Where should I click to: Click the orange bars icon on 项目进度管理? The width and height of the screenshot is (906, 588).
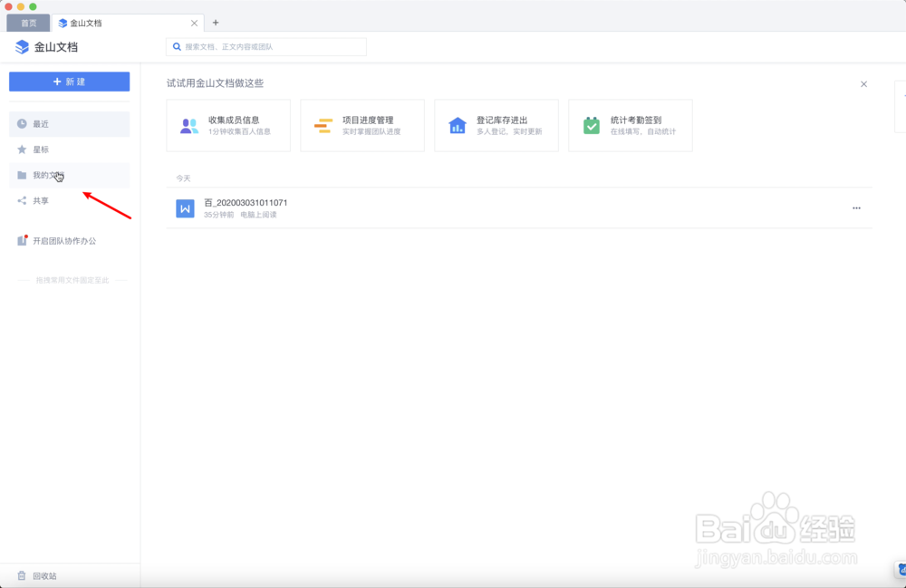(323, 126)
